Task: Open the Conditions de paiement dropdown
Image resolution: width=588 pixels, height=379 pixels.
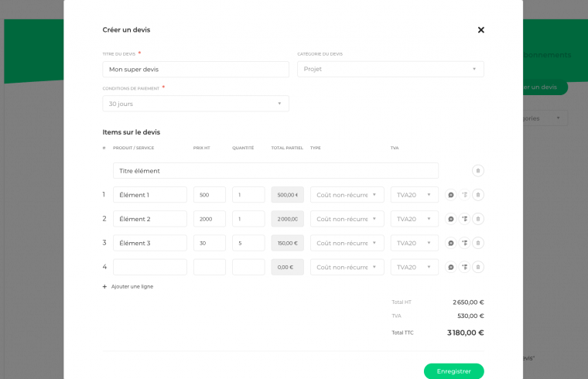Action: (196, 104)
